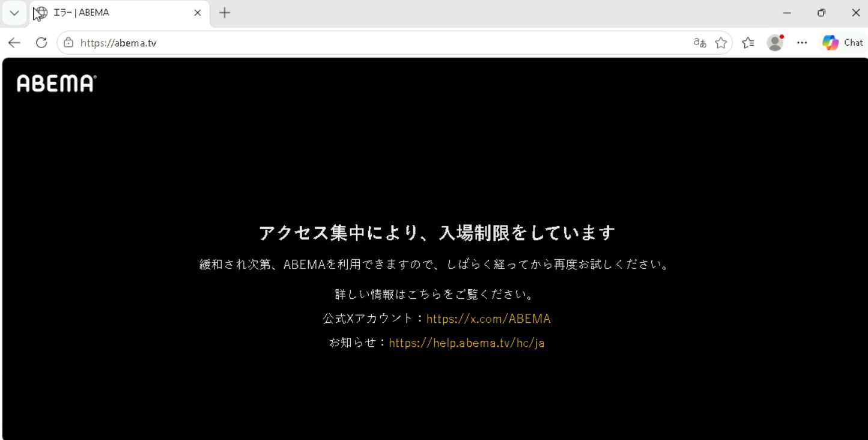This screenshot has width=868, height=440.
Task: Close the browser window
Action: (856, 13)
